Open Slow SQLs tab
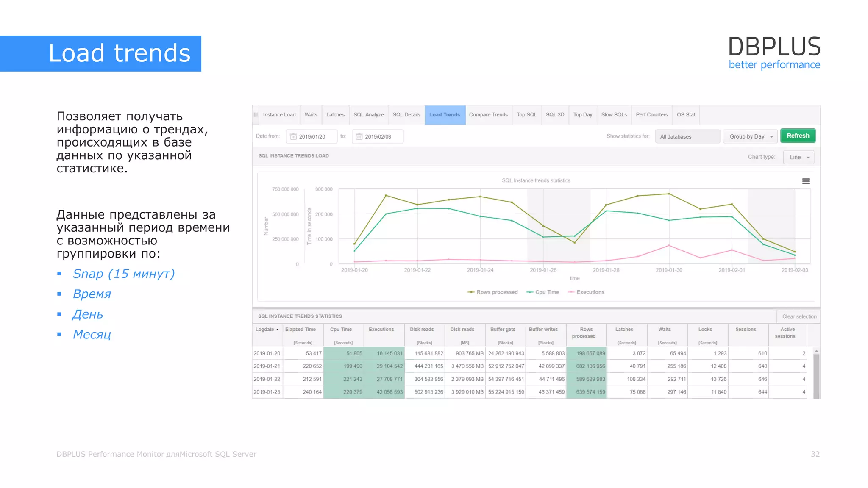868x488 pixels. 614,115
